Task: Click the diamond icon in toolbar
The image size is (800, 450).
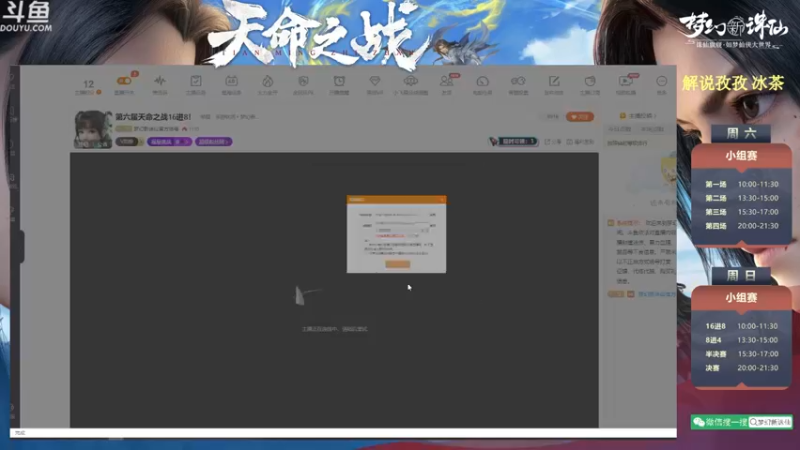Action: (375, 81)
